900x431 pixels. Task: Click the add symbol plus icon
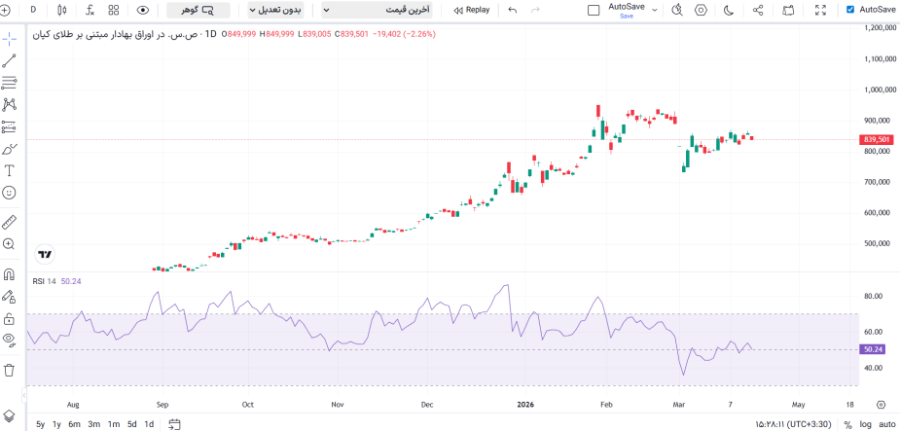pos(6,10)
